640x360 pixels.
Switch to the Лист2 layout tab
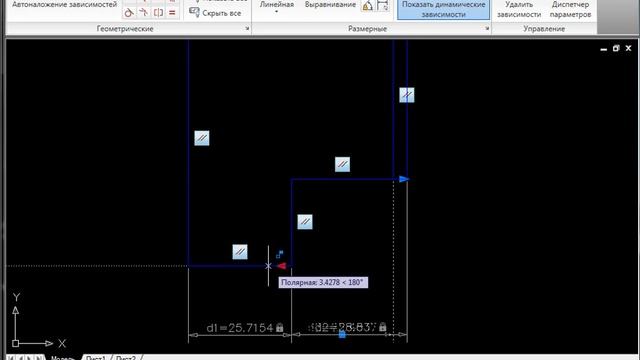click(x=125, y=358)
